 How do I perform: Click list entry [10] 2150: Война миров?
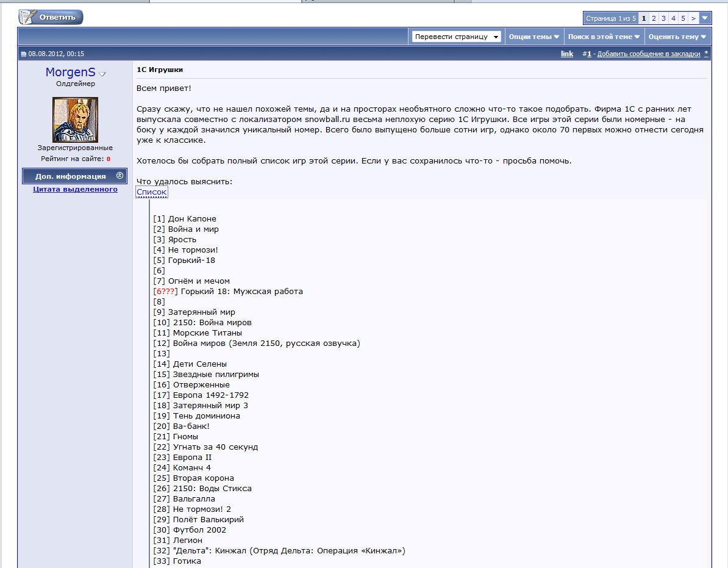point(202,322)
